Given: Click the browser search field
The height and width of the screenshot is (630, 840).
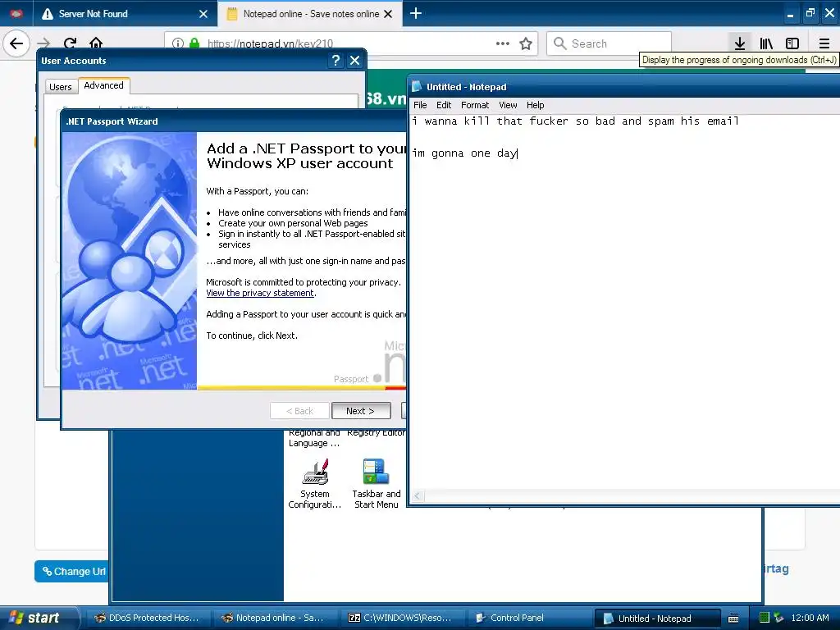Looking at the screenshot, I should click(x=609, y=43).
